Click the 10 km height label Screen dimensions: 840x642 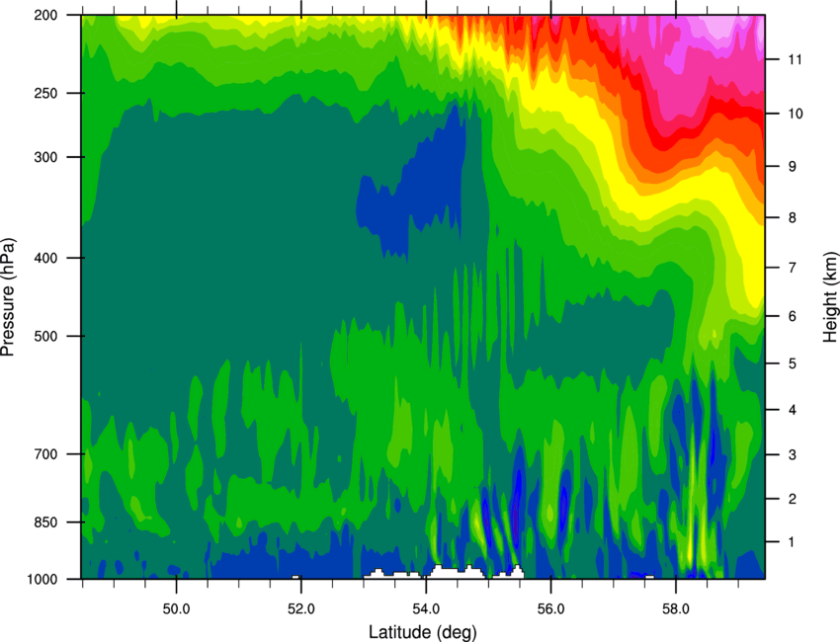pyautogui.click(x=796, y=114)
